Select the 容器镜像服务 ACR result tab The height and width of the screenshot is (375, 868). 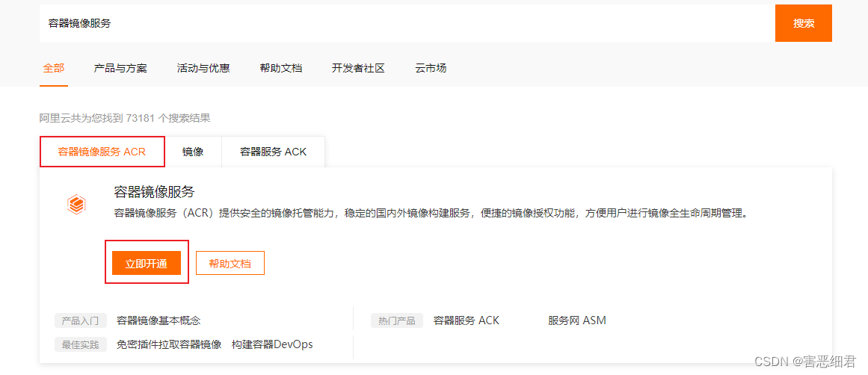click(102, 152)
